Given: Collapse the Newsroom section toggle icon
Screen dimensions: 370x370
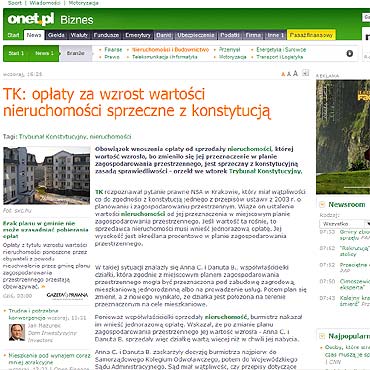Looking at the screenshot, I should [x=322, y=204].
